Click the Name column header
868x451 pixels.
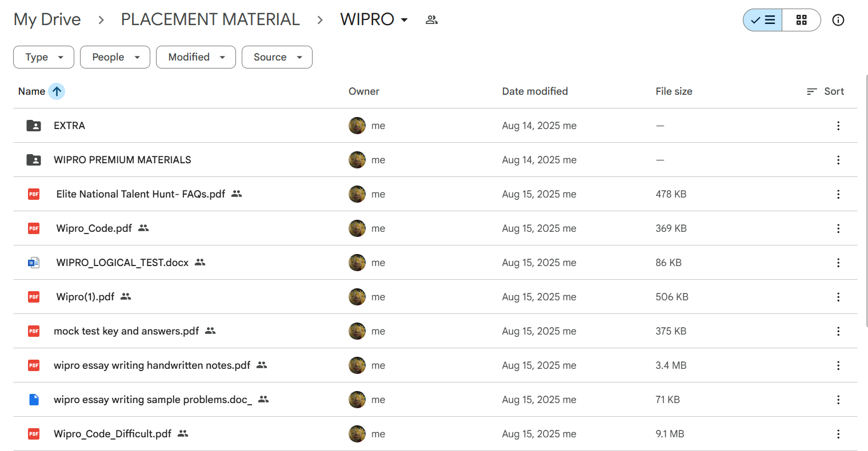(31, 91)
